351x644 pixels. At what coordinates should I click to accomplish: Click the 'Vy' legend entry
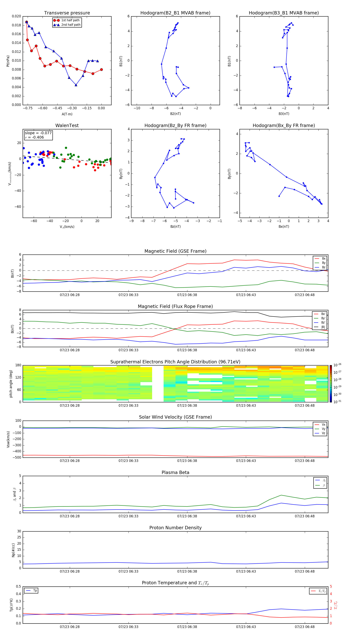(x=320, y=429)
